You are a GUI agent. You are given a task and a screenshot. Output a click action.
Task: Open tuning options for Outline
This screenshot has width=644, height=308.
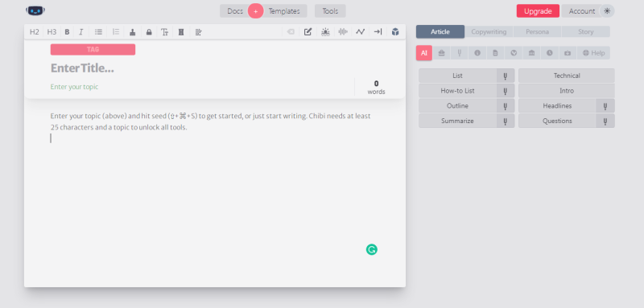pos(506,106)
